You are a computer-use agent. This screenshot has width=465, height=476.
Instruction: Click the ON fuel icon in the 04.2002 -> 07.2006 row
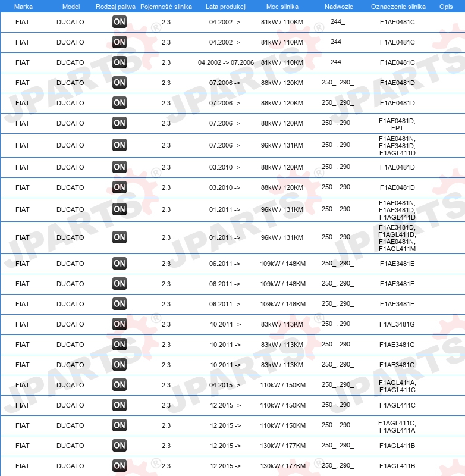tap(119, 62)
